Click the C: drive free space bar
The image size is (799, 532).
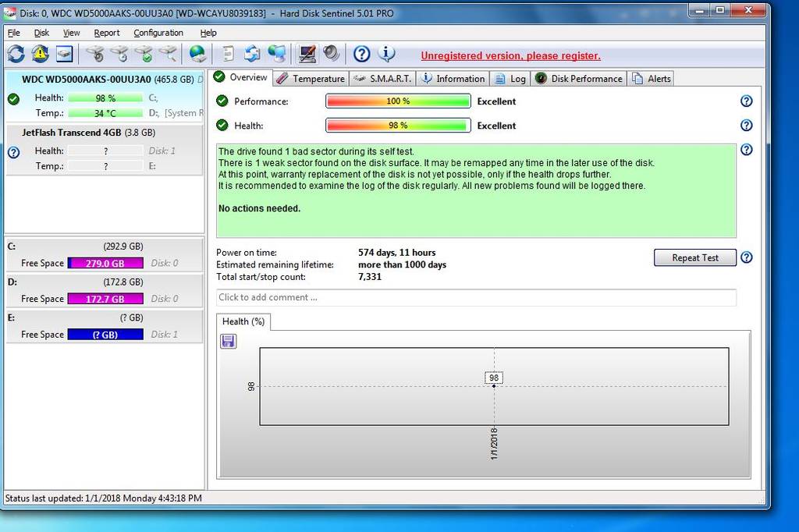pyautogui.click(x=105, y=264)
